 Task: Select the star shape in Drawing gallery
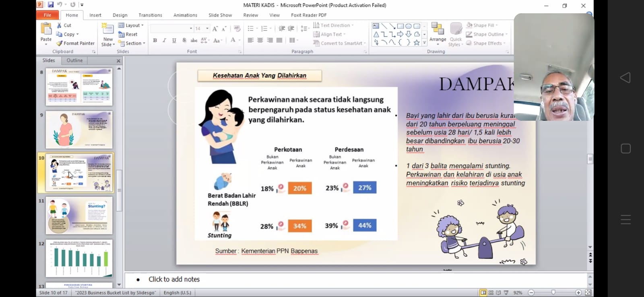pos(417,43)
